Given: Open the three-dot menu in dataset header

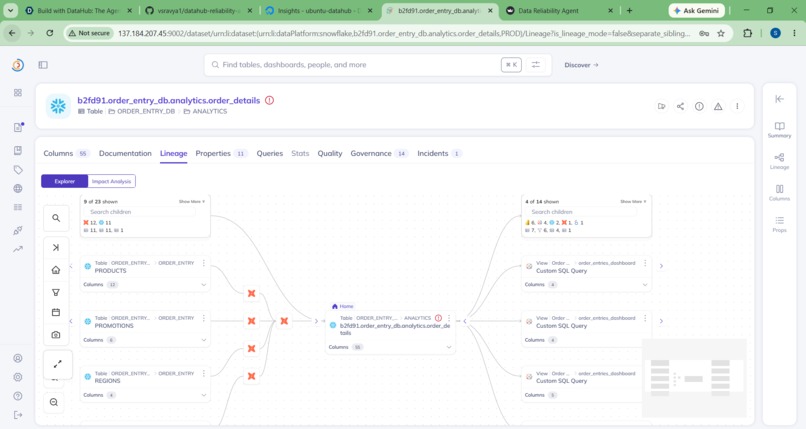Looking at the screenshot, I should (737, 106).
